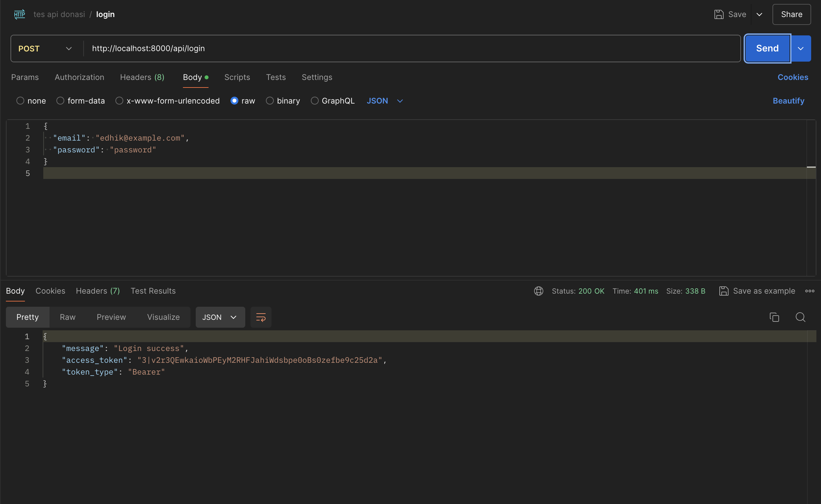
Task: Switch response view to Visualize
Action: (x=163, y=317)
